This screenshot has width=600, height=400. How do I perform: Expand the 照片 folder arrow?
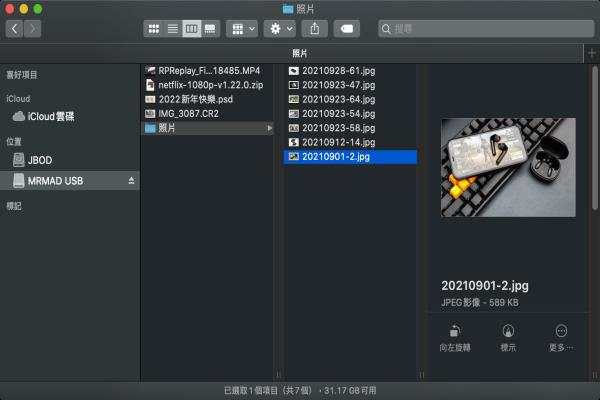270,127
